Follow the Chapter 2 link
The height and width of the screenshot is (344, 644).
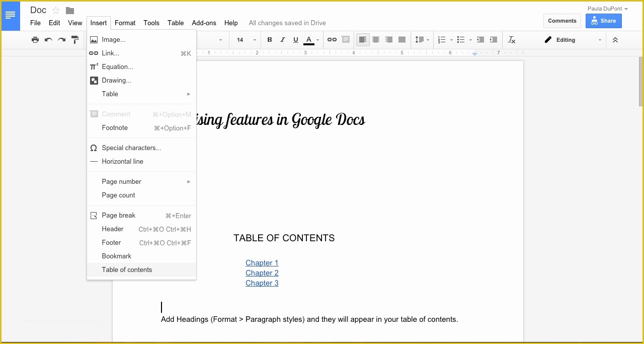pyautogui.click(x=262, y=273)
